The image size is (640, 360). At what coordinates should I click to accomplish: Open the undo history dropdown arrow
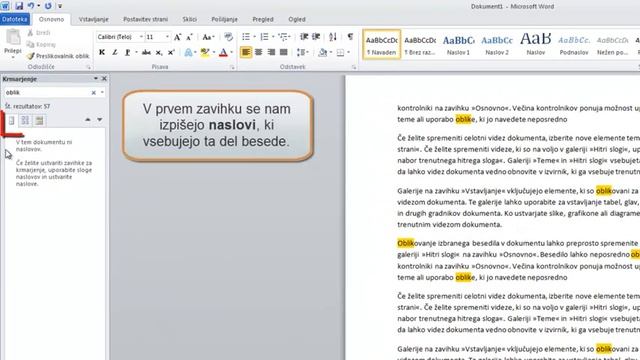tap(39, 6)
